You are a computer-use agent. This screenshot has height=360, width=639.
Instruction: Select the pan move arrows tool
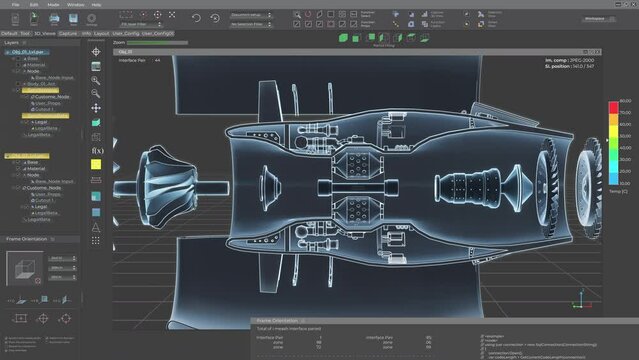pyautogui.click(x=96, y=108)
